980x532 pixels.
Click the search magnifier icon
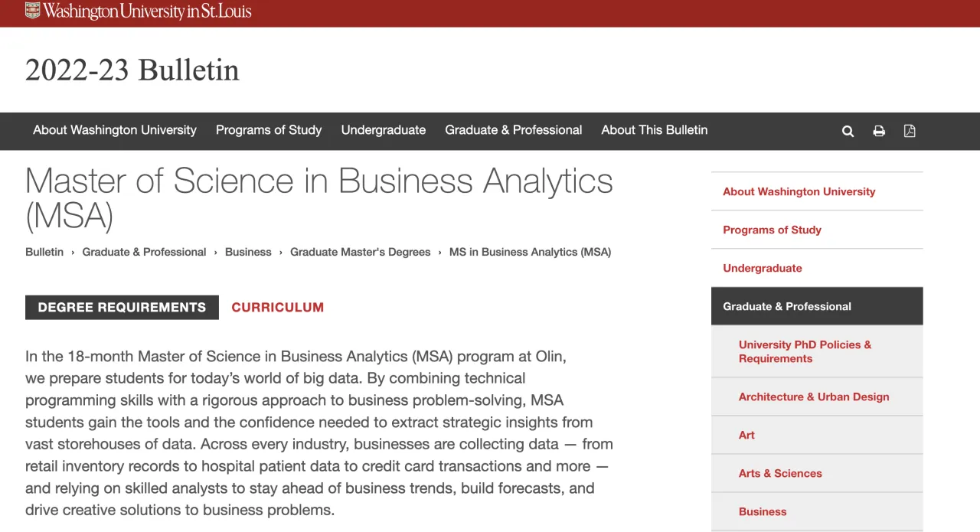point(848,131)
